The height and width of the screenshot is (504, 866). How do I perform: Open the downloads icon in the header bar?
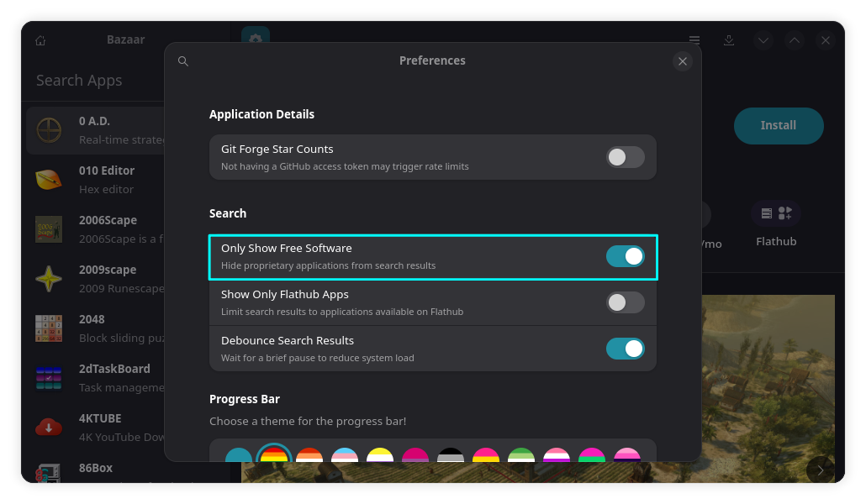(728, 39)
